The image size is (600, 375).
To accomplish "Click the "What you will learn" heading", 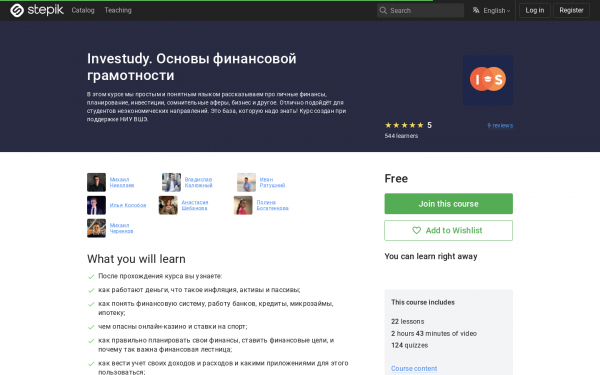I will pos(136,259).
